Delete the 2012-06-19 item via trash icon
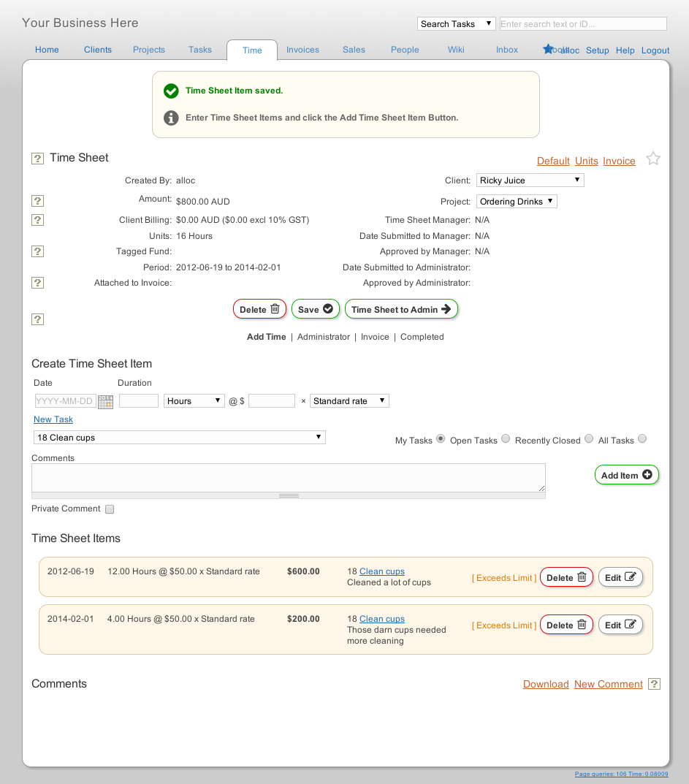The height and width of the screenshot is (784, 689). (566, 576)
